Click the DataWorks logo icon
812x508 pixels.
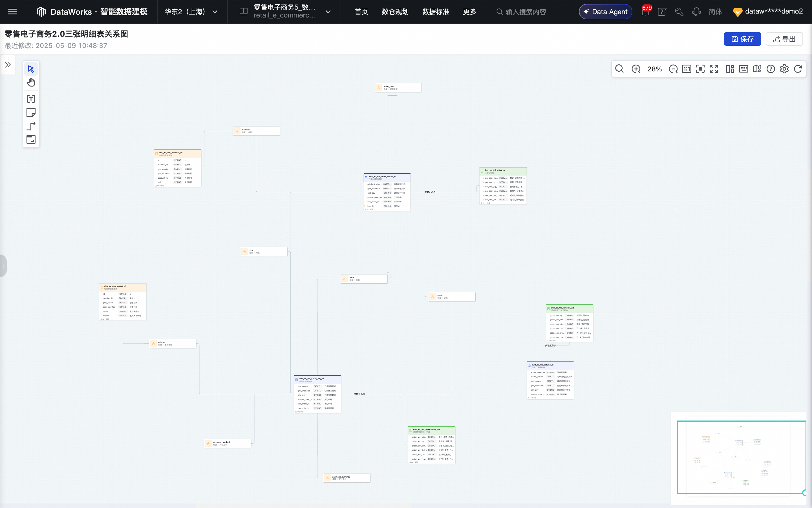pyautogui.click(x=41, y=12)
